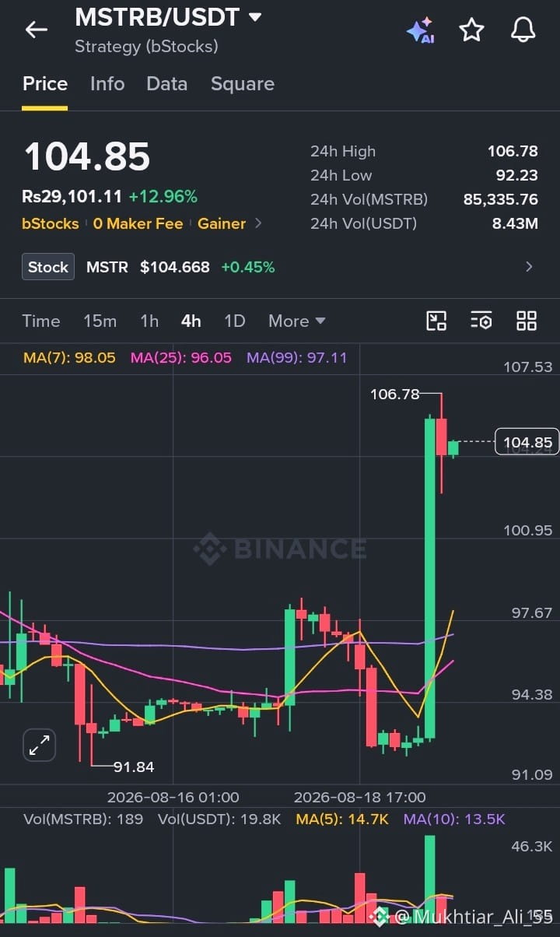Image resolution: width=560 pixels, height=937 pixels.
Task: Select the 15m chart interval
Action: [x=100, y=321]
